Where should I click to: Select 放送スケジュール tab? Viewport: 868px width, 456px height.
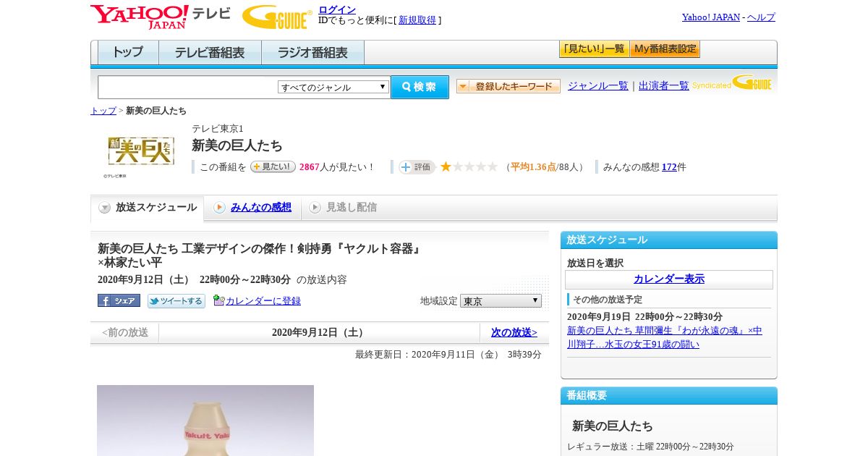(148, 208)
